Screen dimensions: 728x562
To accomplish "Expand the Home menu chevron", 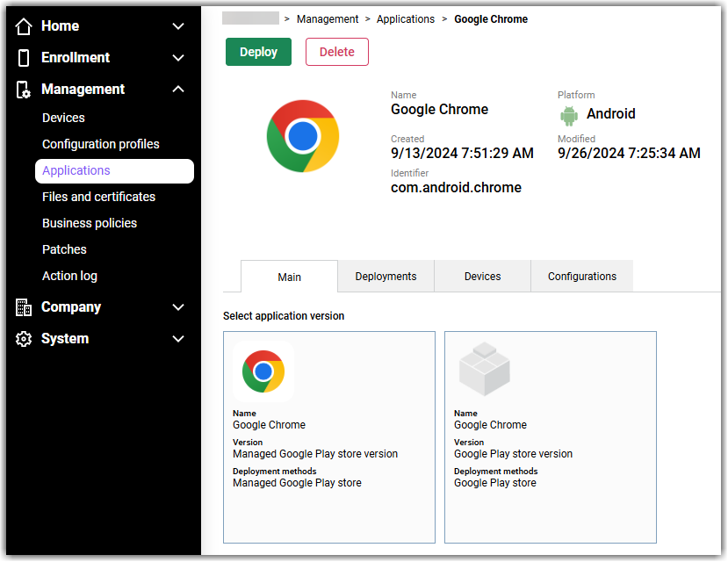I will click(x=178, y=26).
